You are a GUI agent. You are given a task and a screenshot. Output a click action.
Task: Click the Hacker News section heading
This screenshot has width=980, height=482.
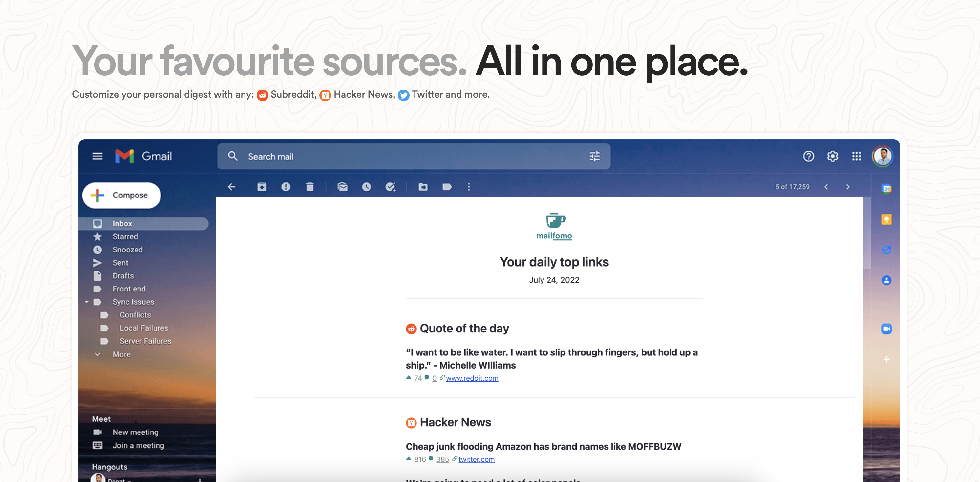pos(455,422)
